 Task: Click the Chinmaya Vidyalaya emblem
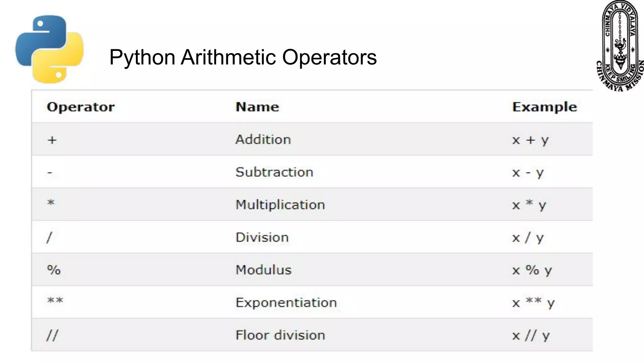click(620, 46)
